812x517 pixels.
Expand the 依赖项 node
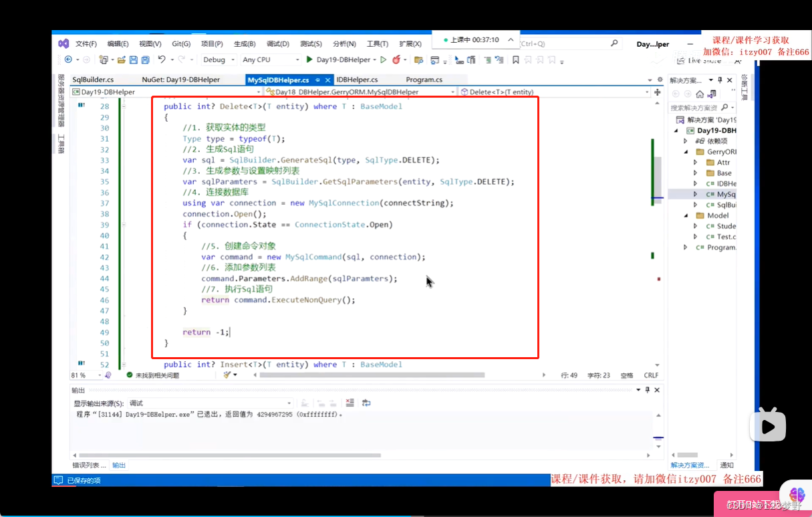tap(685, 141)
